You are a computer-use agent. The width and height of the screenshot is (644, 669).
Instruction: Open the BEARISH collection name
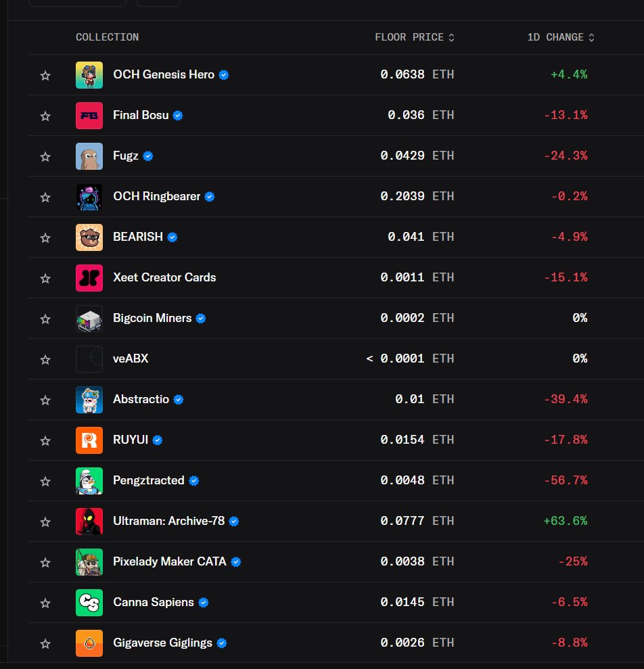tap(138, 237)
